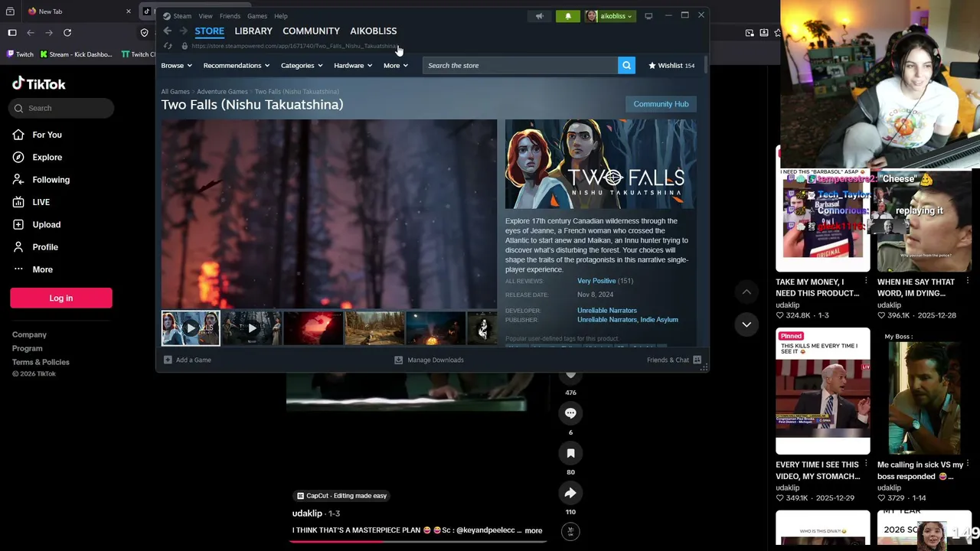Expand the More dropdown in store
Image resolution: width=980 pixels, height=551 pixels.
396,65
